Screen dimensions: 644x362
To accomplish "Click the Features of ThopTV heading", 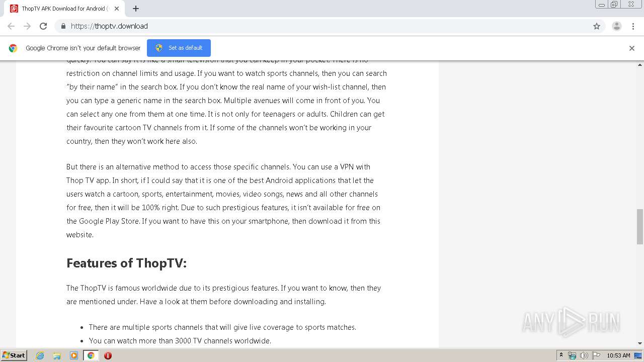I will 126,263.
